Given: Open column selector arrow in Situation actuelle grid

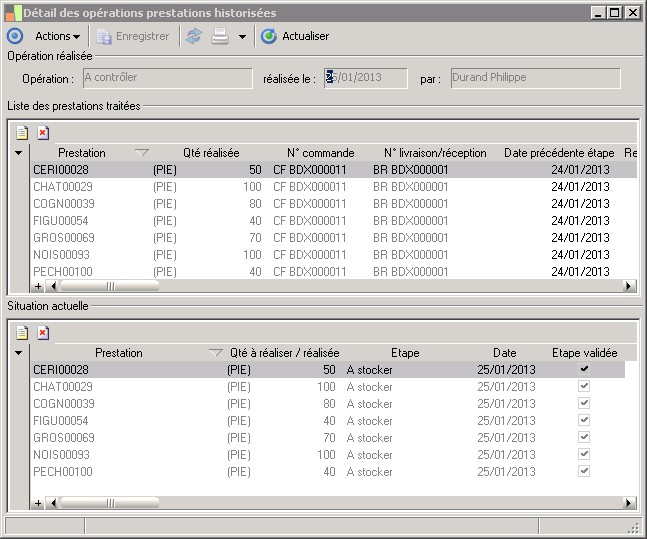Looking at the screenshot, I should click(x=18, y=353).
